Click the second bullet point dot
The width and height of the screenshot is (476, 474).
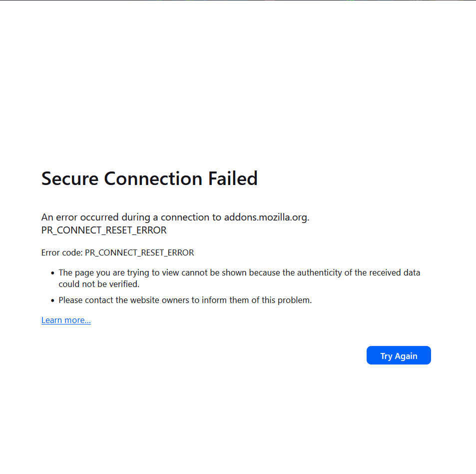click(x=52, y=300)
